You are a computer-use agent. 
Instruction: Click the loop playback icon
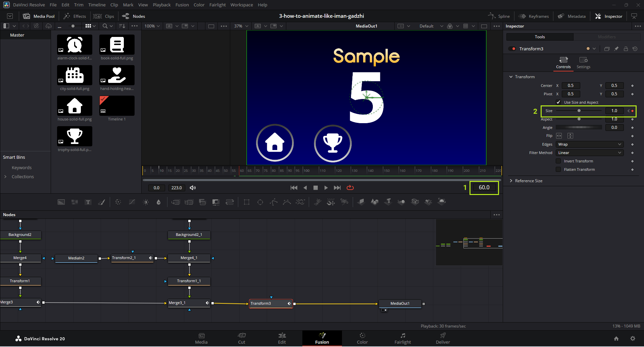point(350,188)
